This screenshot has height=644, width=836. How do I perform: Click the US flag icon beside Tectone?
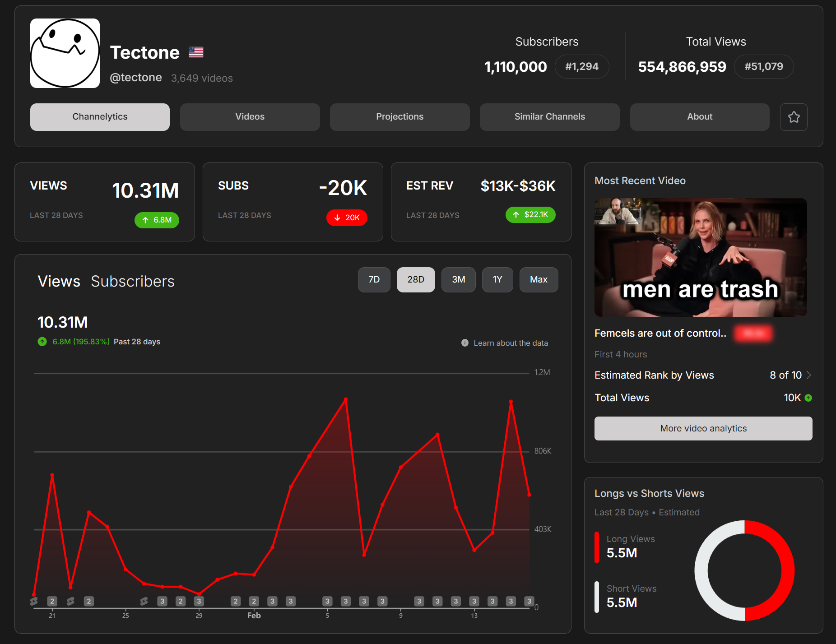[x=196, y=52]
